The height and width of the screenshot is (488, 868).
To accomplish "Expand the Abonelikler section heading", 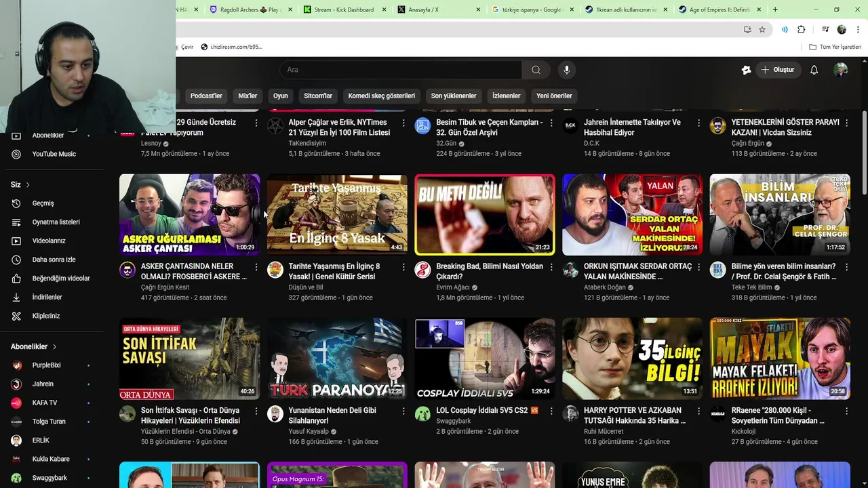I will (33, 346).
